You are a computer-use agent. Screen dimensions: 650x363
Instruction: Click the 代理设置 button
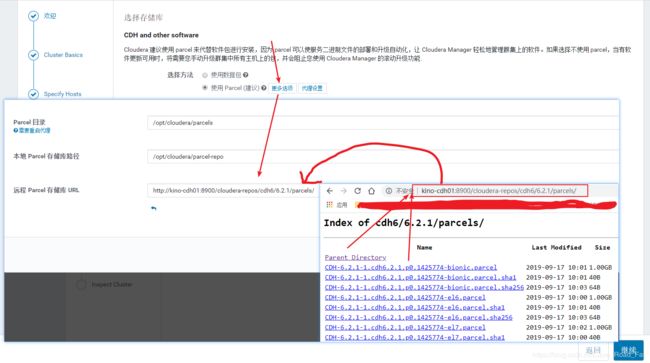[x=312, y=88]
